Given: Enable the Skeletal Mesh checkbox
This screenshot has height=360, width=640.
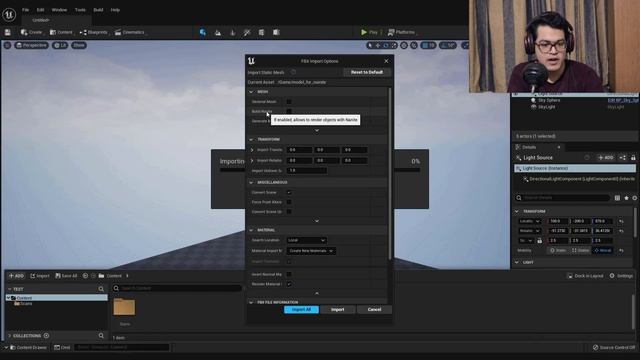Looking at the screenshot, I should point(289,102).
